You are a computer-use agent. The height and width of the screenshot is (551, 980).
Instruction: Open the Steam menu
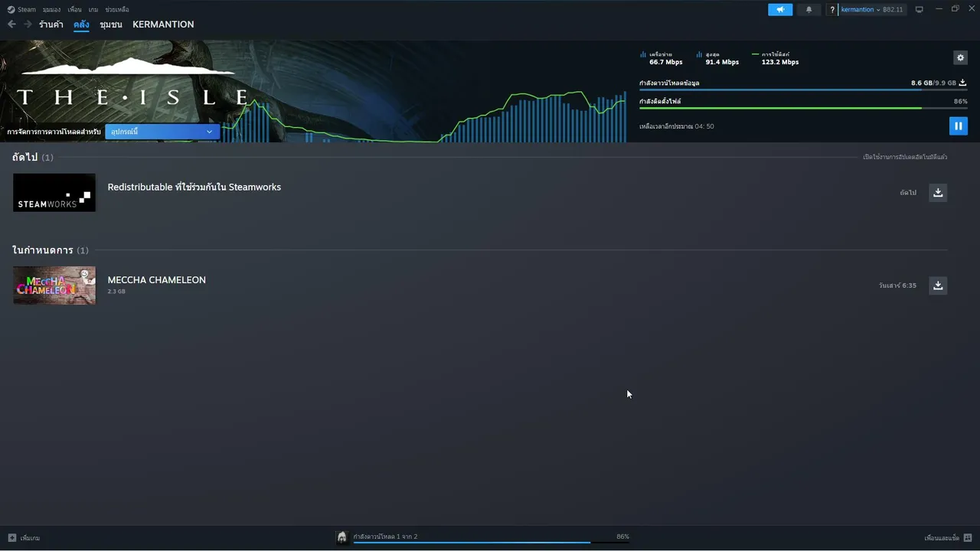pyautogui.click(x=27, y=10)
